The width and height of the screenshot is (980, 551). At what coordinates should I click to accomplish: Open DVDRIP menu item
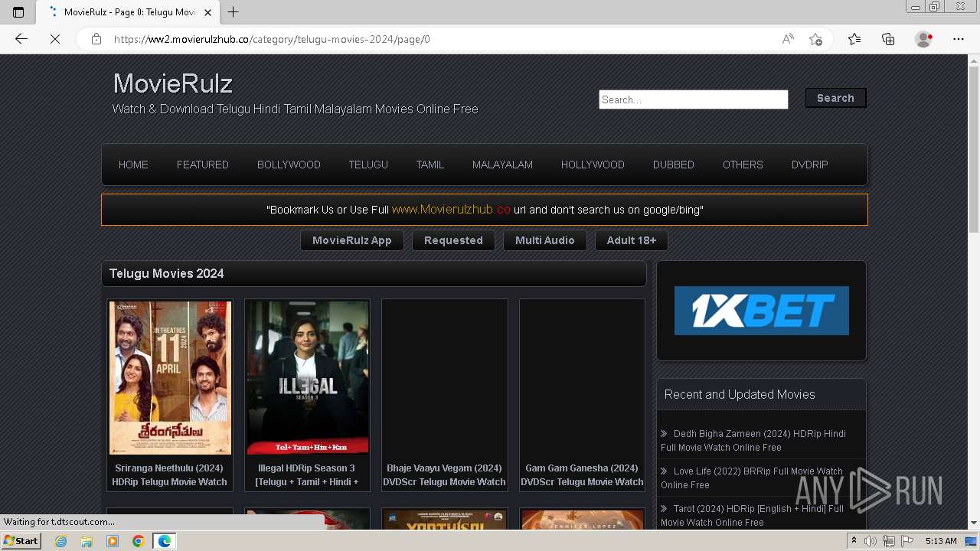click(810, 165)
